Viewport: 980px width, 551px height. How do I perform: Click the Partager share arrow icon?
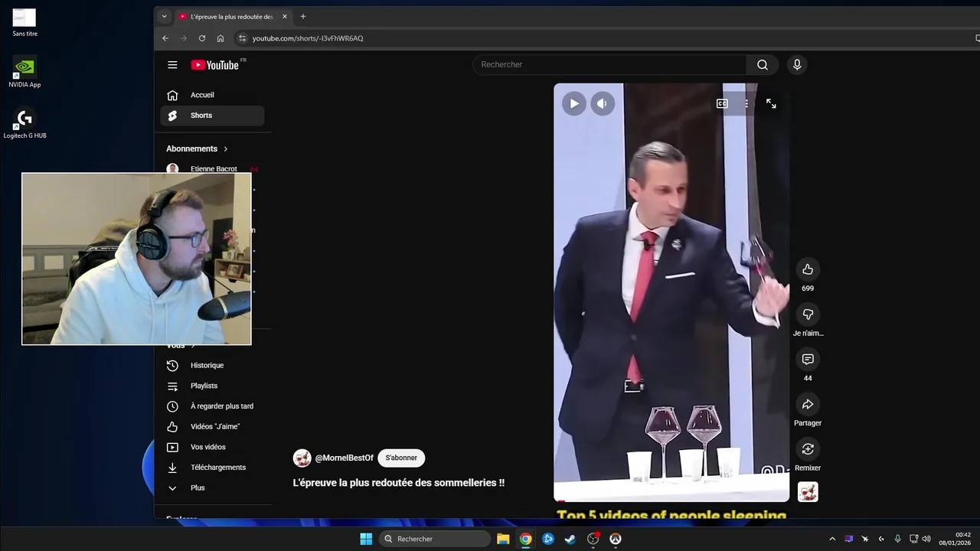coord(808,404)
